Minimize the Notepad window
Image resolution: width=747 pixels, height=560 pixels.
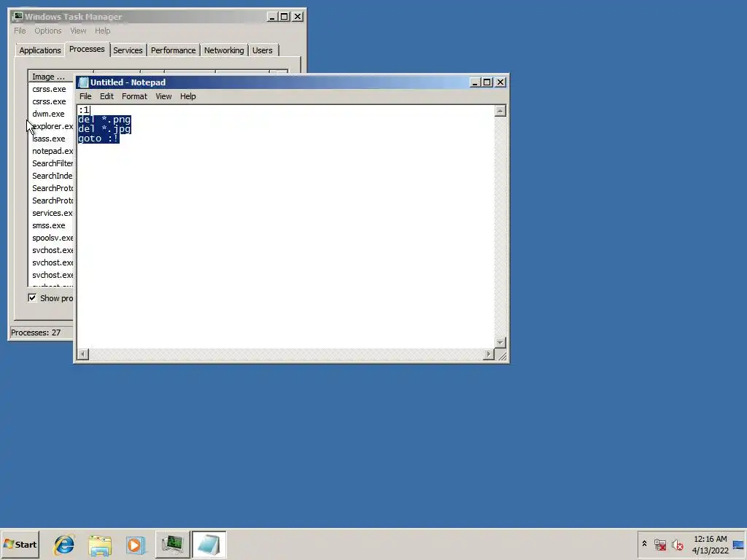coord(474,82)
